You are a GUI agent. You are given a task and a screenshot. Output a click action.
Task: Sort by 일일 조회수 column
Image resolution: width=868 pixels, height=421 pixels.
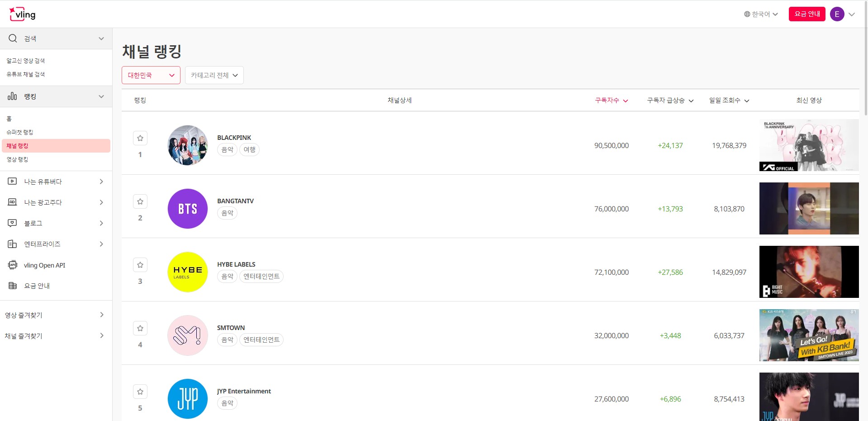729,100
